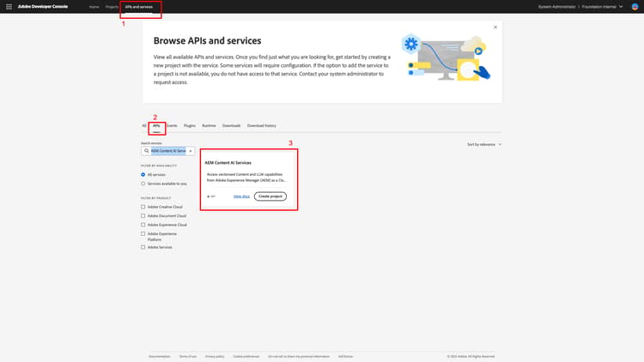Open the AdChoices footer link

345,357
